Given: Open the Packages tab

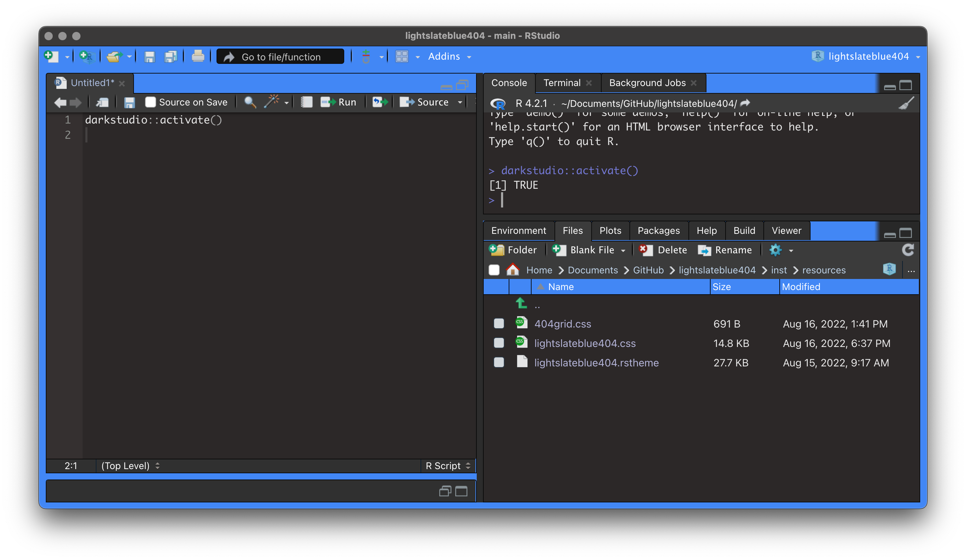Looking at the screenshot, I should tap(659, 230).
